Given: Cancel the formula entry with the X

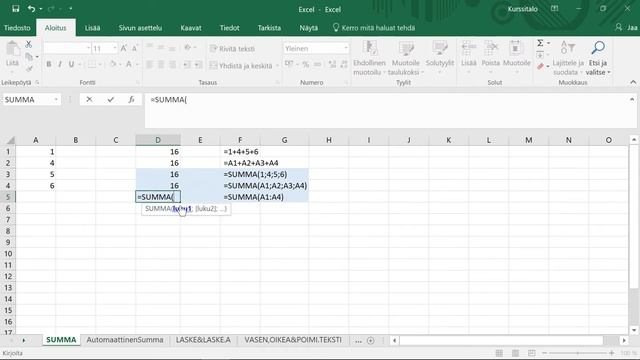Looking at the screenshot, I should (89, 99).
